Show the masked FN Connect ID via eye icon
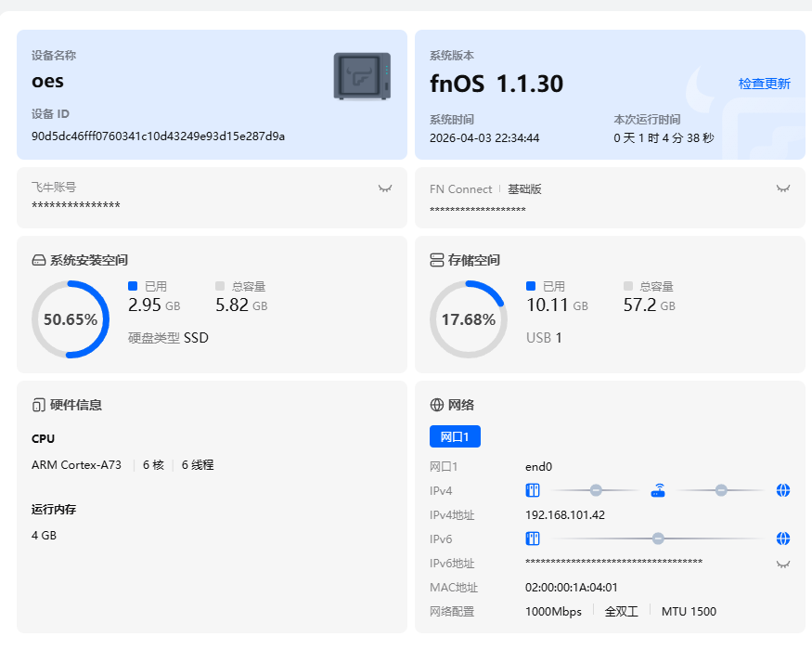Image resolution: width=812 pixels, height=649 pixels. [783, 188]
